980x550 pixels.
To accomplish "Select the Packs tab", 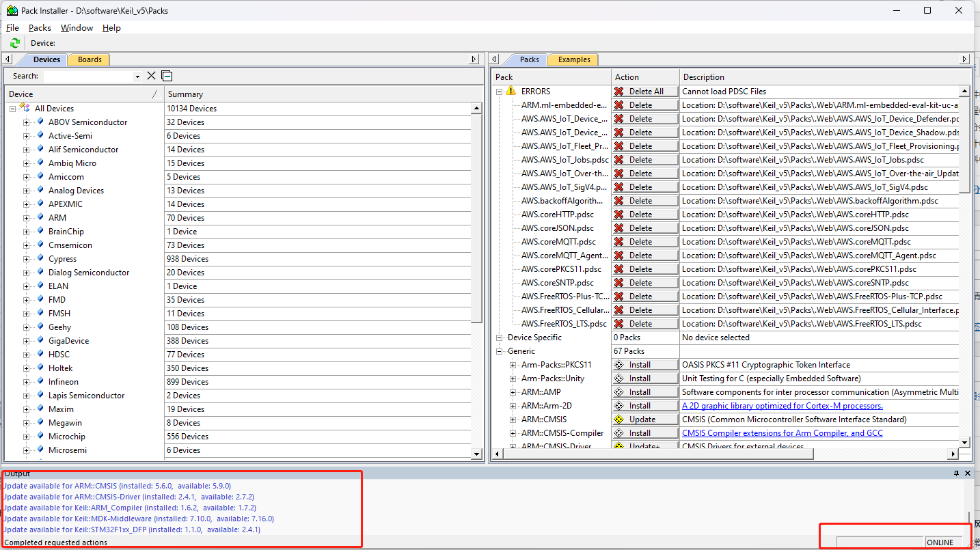I will coord(530,59).
